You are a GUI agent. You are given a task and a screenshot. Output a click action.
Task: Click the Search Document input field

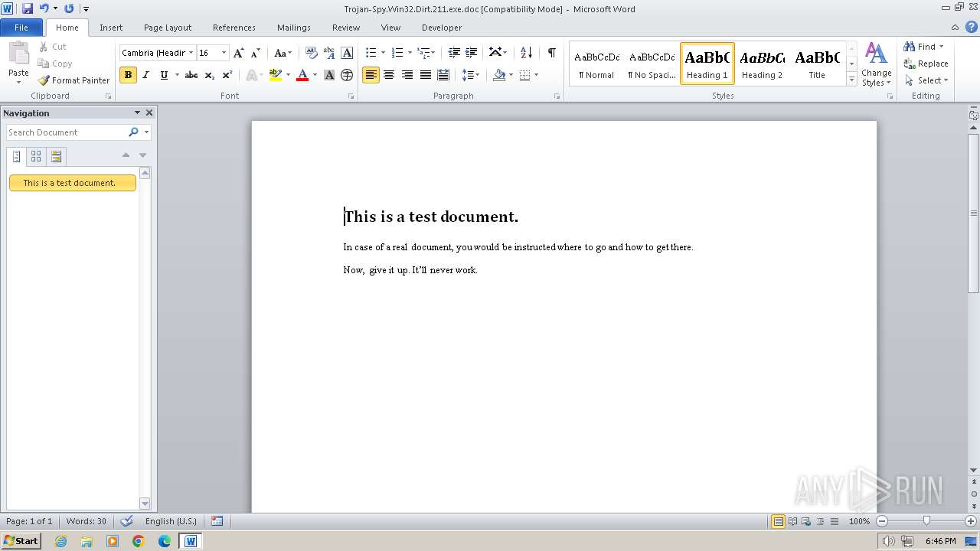67,132
